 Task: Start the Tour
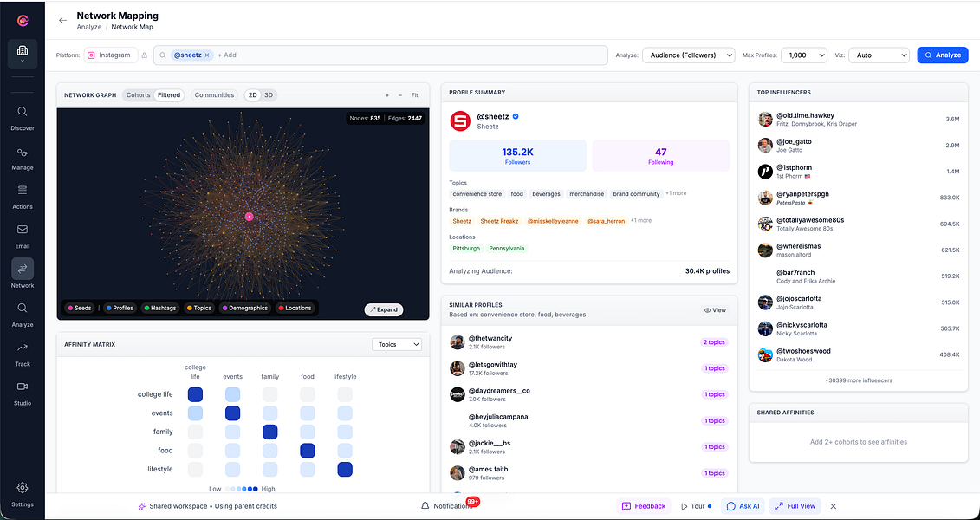pyautogui.click(x=696, y=506)
